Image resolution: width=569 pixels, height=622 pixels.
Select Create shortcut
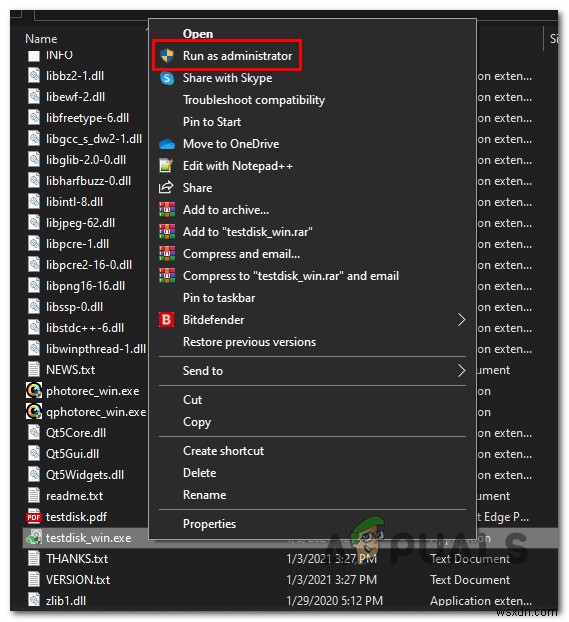coord(223,451)
